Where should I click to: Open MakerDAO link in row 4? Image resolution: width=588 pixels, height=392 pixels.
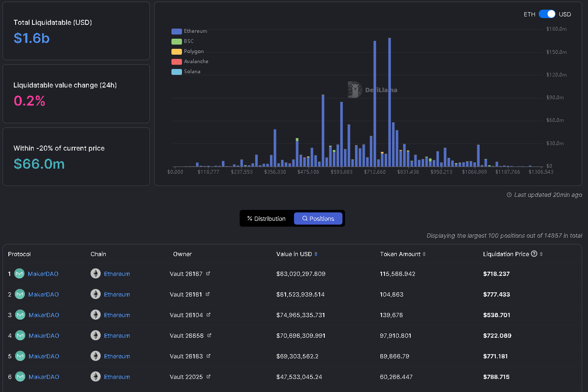click(x=44, y=336)
